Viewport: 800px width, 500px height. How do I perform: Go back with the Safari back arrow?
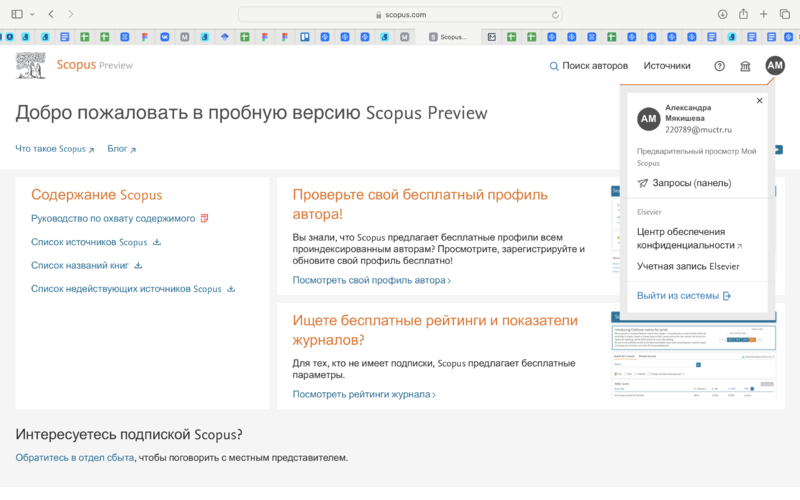[x=51, y=14]
